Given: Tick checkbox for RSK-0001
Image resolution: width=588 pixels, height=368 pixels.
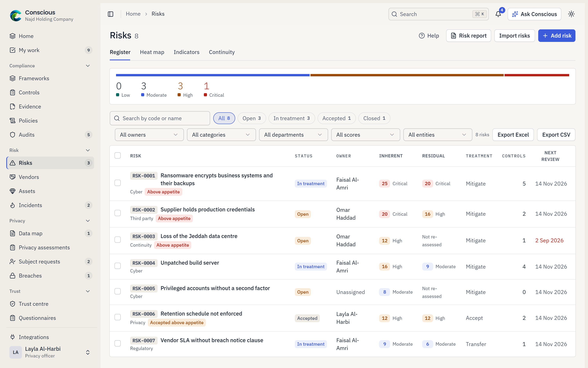Looking at the screenshot, I should pyautogui.click(x=118, y=183).
